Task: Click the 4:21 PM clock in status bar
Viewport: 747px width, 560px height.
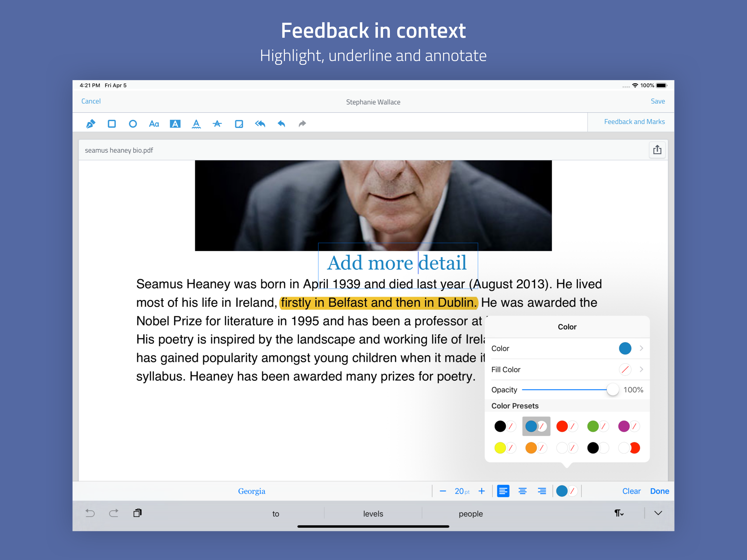Action: coord(90,86)
